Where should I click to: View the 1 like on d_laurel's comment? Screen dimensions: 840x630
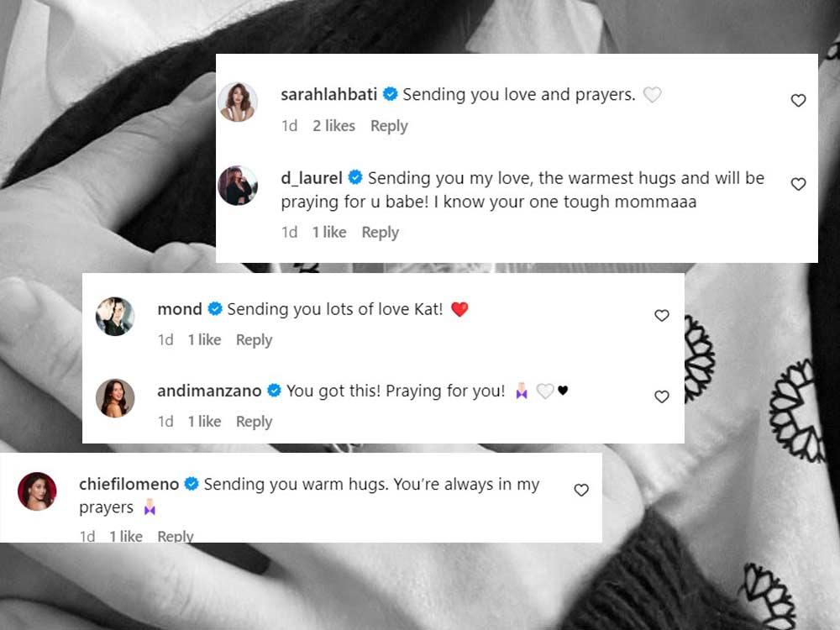329,233
